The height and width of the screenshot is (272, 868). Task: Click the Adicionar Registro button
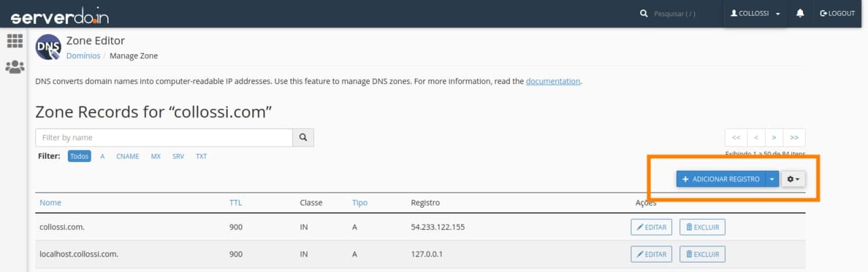[x=720, y=179]
